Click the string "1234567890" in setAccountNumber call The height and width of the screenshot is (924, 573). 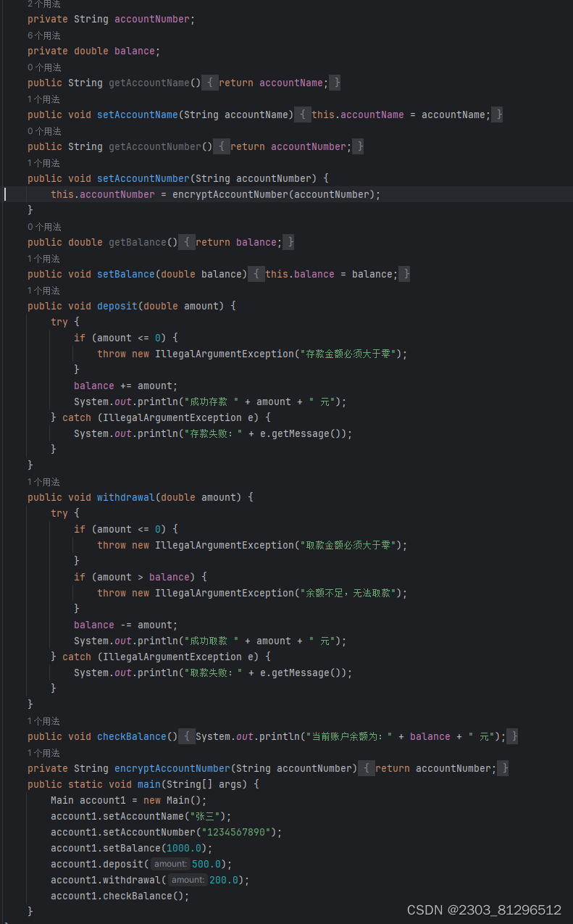point(236,832)
